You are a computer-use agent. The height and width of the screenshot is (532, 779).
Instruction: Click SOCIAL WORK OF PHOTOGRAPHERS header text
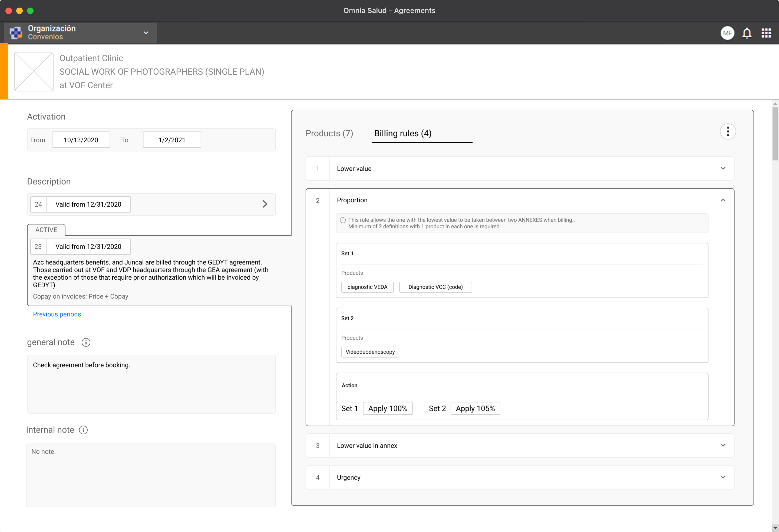(x=162, y=72)
